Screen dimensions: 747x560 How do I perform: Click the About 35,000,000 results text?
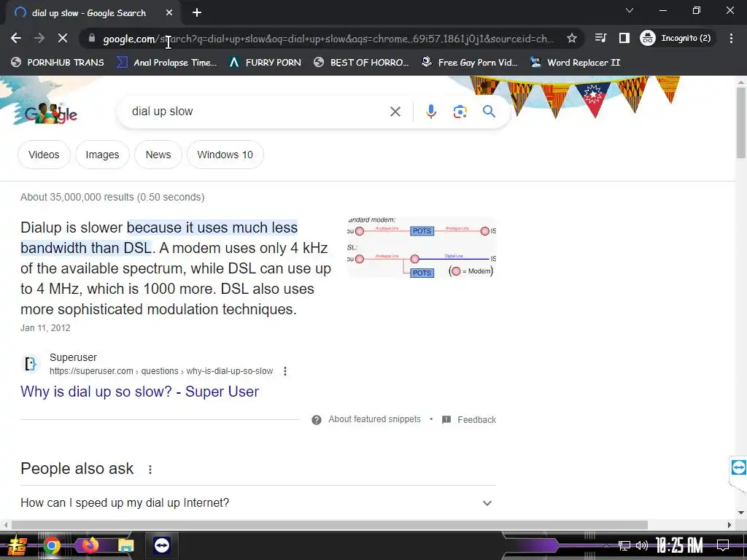(x=112, y=197)
